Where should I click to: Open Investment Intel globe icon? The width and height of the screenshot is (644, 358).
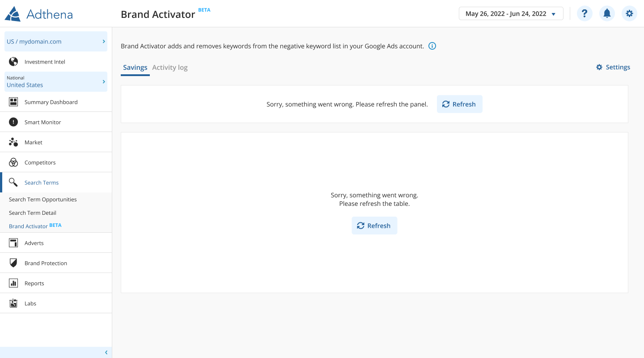(13, 62)
